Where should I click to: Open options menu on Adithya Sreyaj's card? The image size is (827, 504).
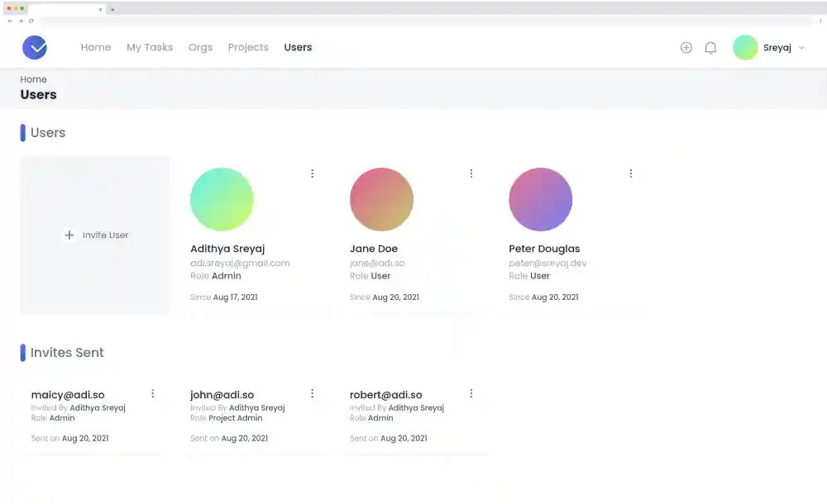(x=312, y=174)
